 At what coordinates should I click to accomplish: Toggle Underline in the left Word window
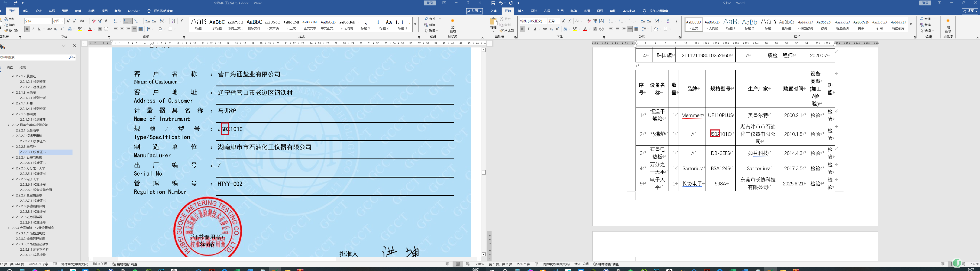coord(39,29)
